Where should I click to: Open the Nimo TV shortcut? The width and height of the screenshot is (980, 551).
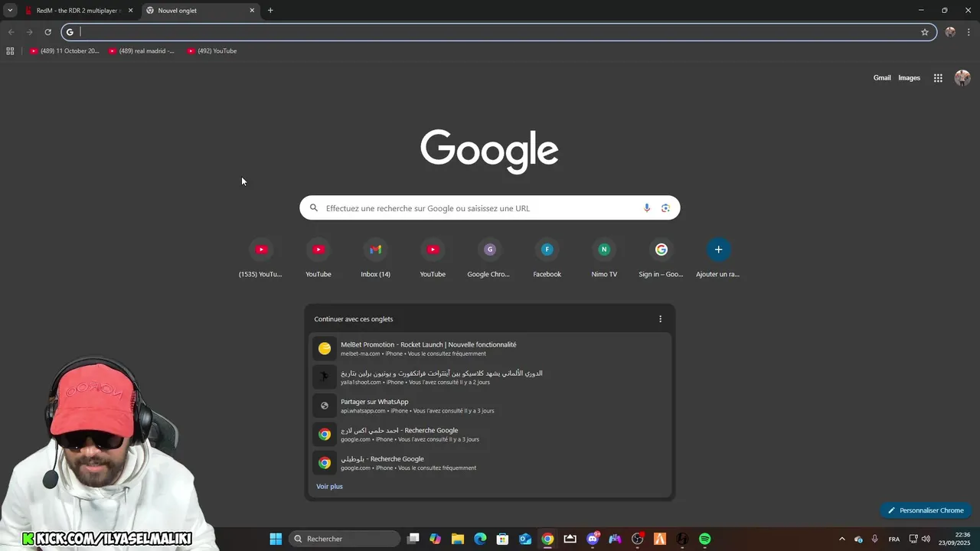[604, 259]
